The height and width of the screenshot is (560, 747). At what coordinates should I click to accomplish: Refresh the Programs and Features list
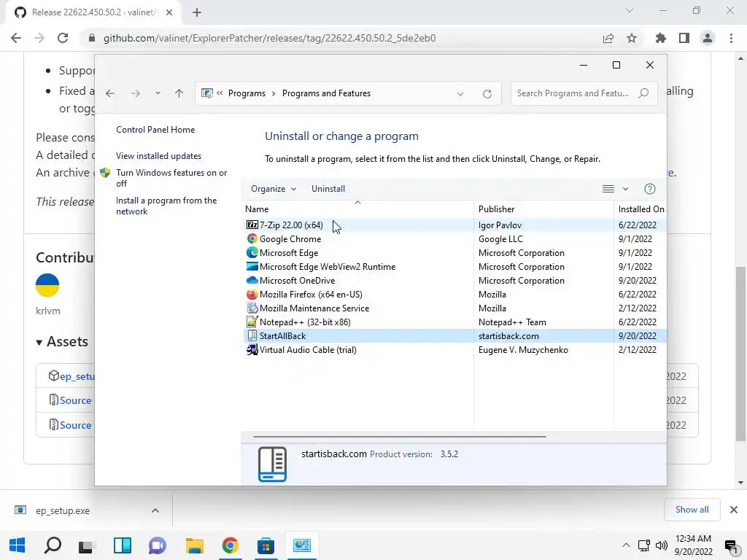[x=487, y=94]
